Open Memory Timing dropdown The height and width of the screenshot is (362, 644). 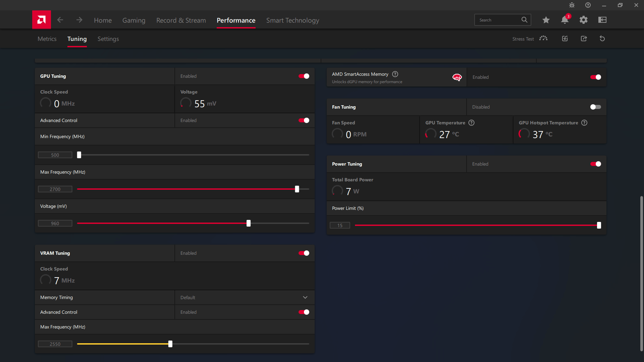(x=245, y=297)
